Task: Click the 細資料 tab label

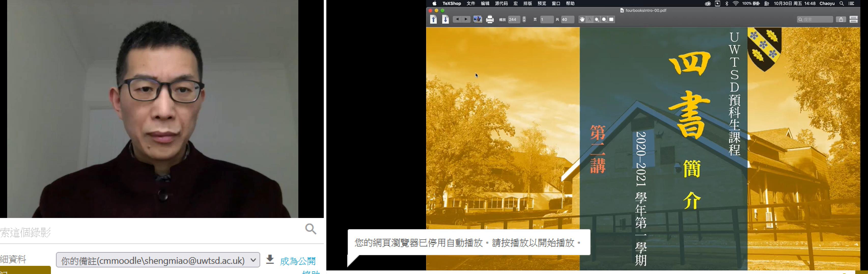Action: click(13, 259)
